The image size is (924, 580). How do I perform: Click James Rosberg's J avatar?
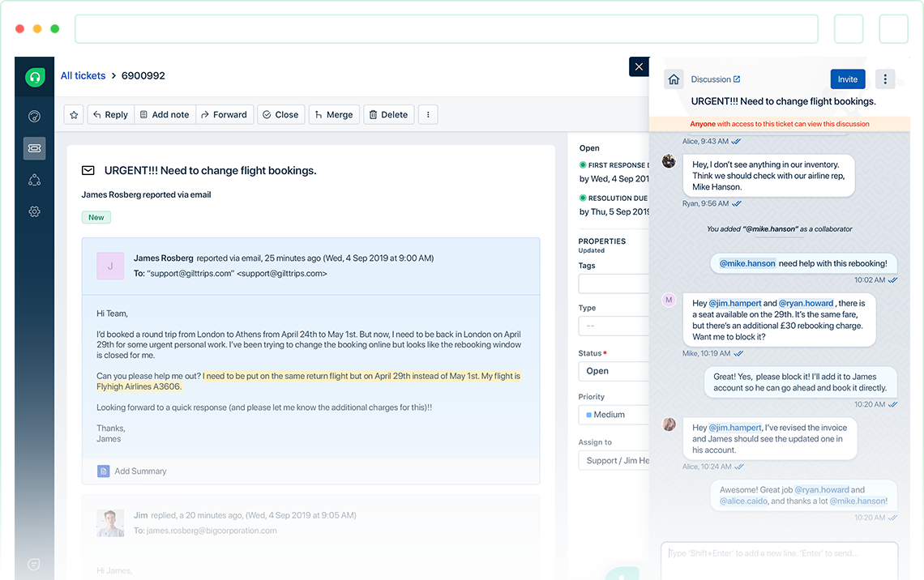110,267
